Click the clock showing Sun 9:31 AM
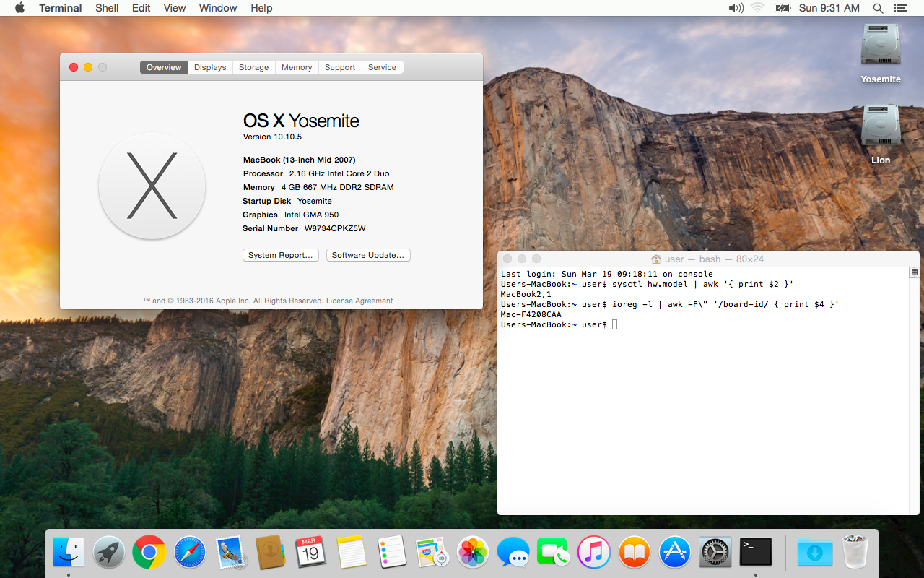 click(x=829, y=8)
